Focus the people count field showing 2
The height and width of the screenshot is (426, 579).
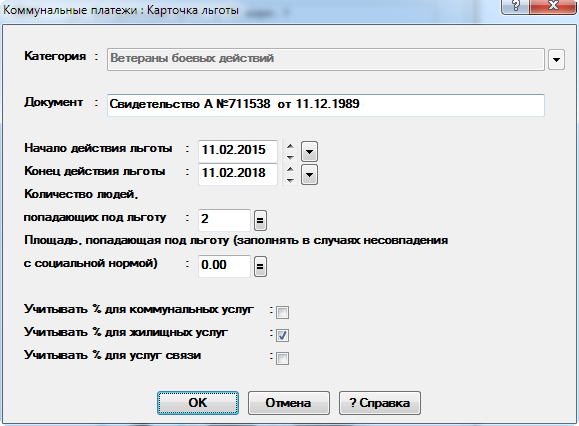225,220
